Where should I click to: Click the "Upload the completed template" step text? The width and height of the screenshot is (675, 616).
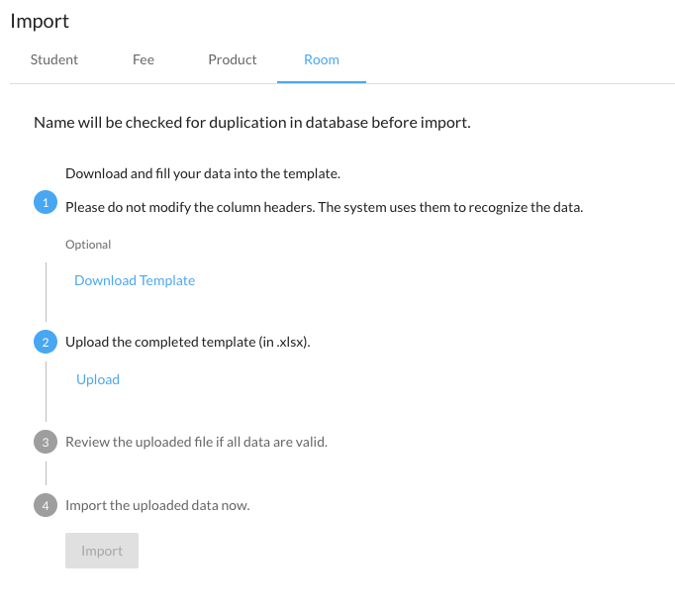tap(188, 342)
